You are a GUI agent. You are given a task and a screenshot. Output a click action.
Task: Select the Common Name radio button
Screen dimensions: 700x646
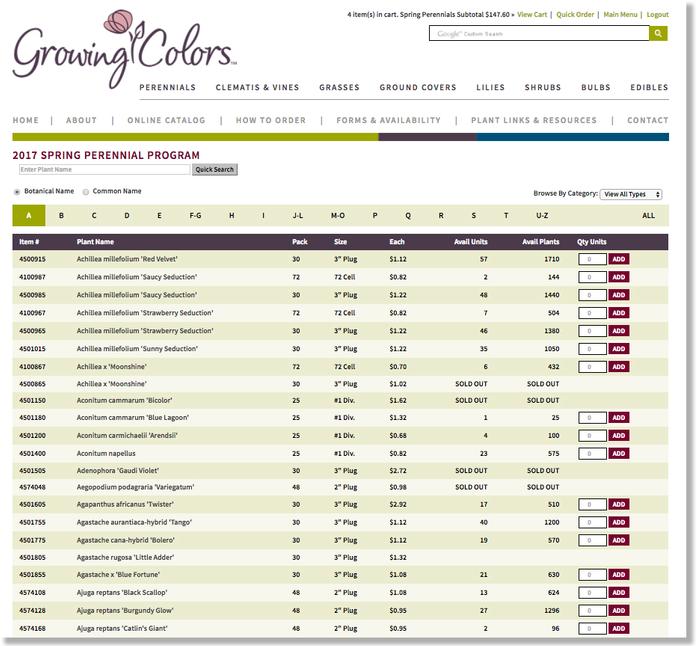pos(86,192)
